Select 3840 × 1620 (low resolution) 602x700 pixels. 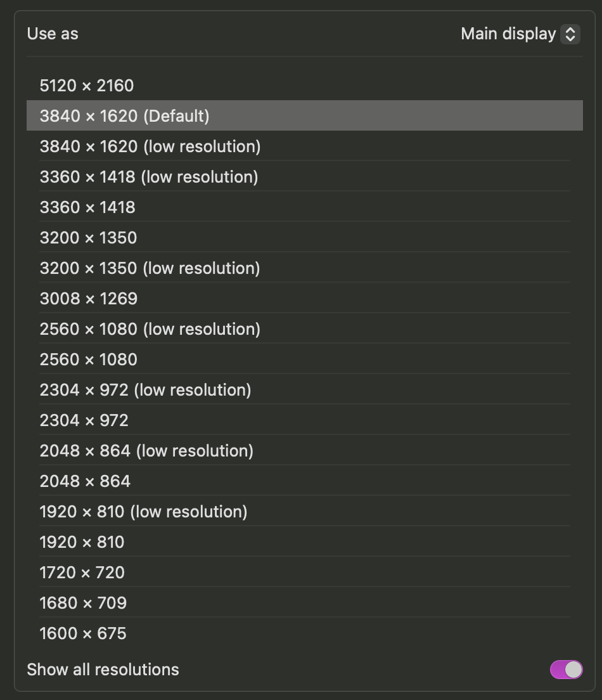[x=150, y=146]
